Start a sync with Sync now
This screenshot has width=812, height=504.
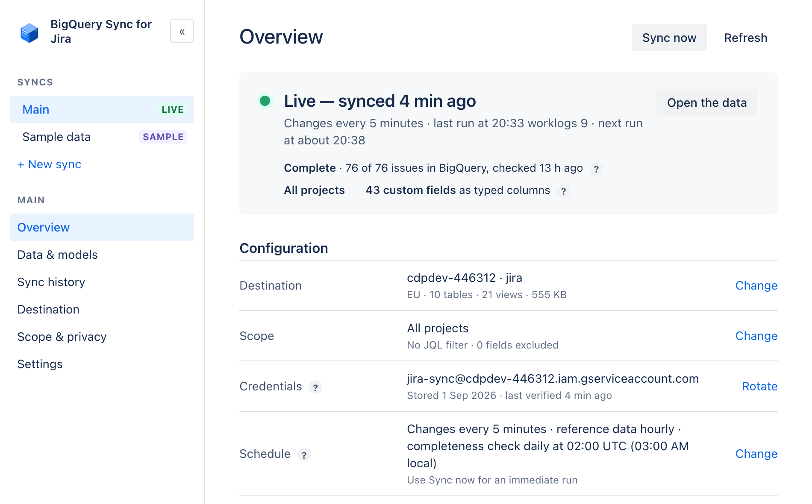click(x=669, y=38)
